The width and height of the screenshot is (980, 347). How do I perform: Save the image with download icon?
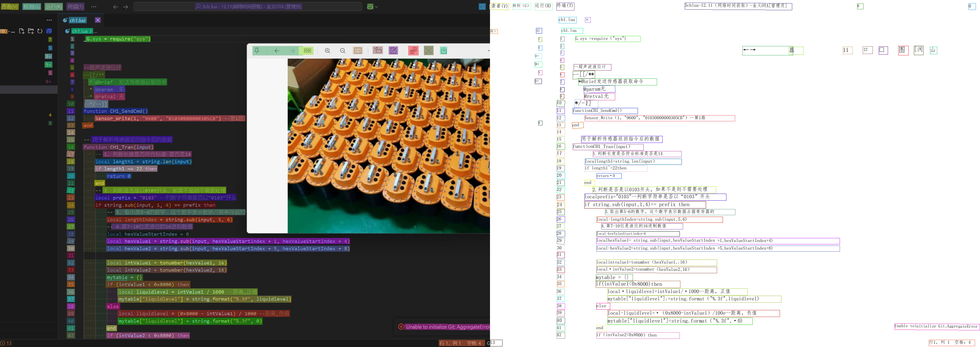click(x=444, y=51)
